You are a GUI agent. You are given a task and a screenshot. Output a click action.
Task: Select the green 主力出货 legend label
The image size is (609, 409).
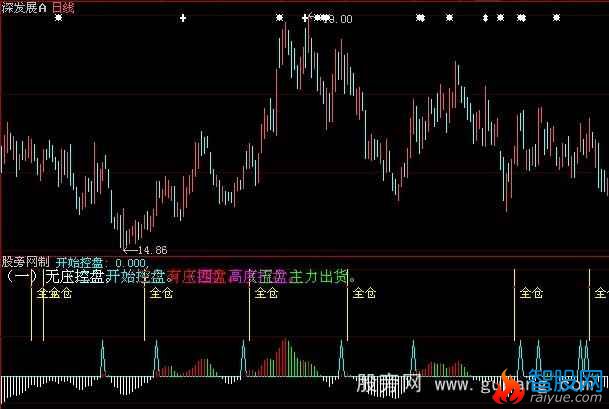tap(322, 276)
